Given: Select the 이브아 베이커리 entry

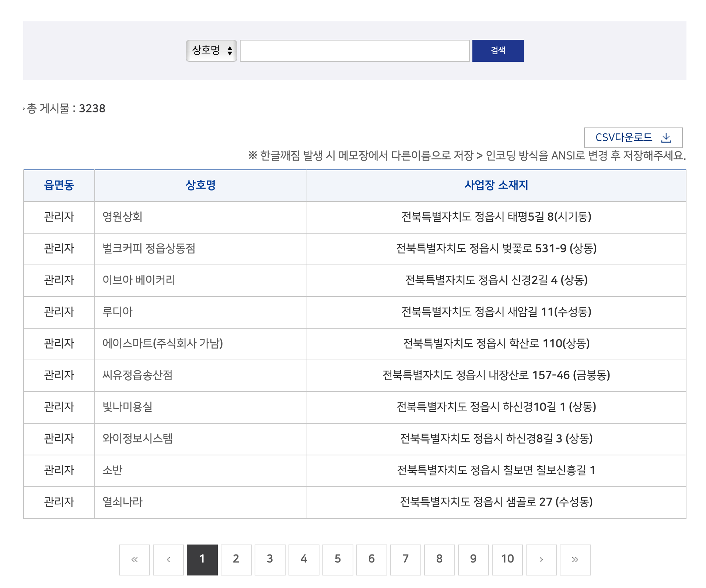Looking at the screenshot, I should [139, 280].
